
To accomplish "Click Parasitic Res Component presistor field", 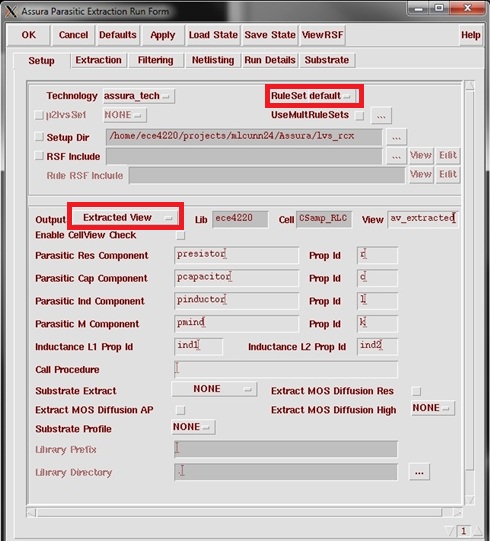I will (x=236, y=255).
